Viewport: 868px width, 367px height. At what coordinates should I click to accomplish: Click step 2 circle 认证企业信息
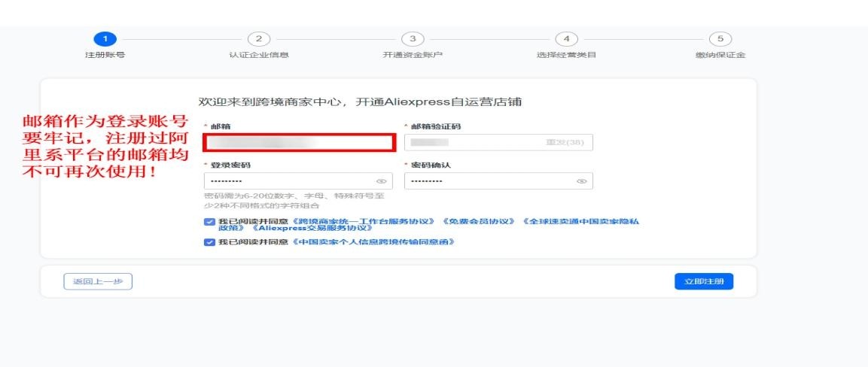point(258,39)
